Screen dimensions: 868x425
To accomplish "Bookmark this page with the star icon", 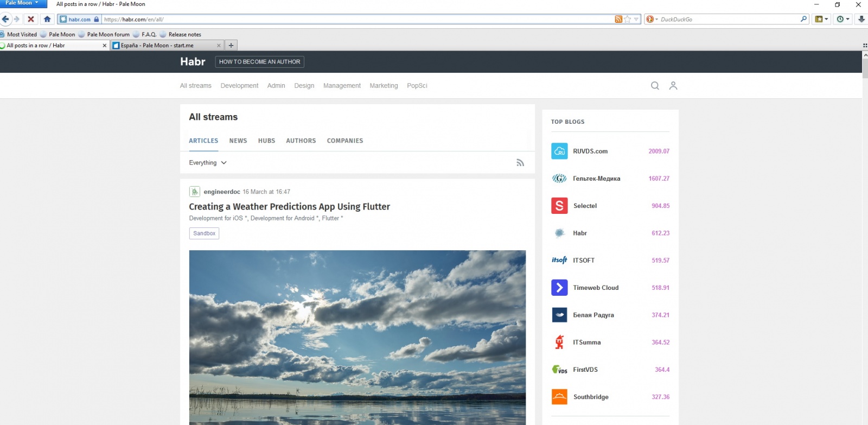I will point(628,20).
